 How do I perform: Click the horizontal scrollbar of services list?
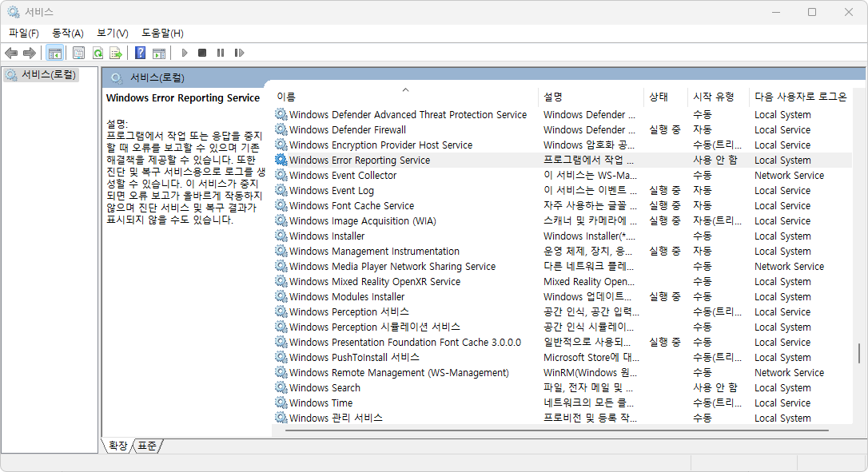tap(557, 430)
